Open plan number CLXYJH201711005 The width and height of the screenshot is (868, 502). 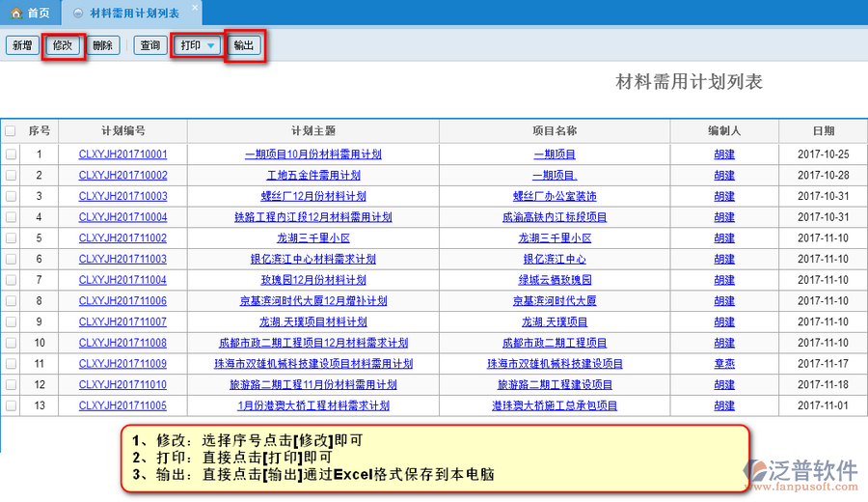tap(122, 405)
